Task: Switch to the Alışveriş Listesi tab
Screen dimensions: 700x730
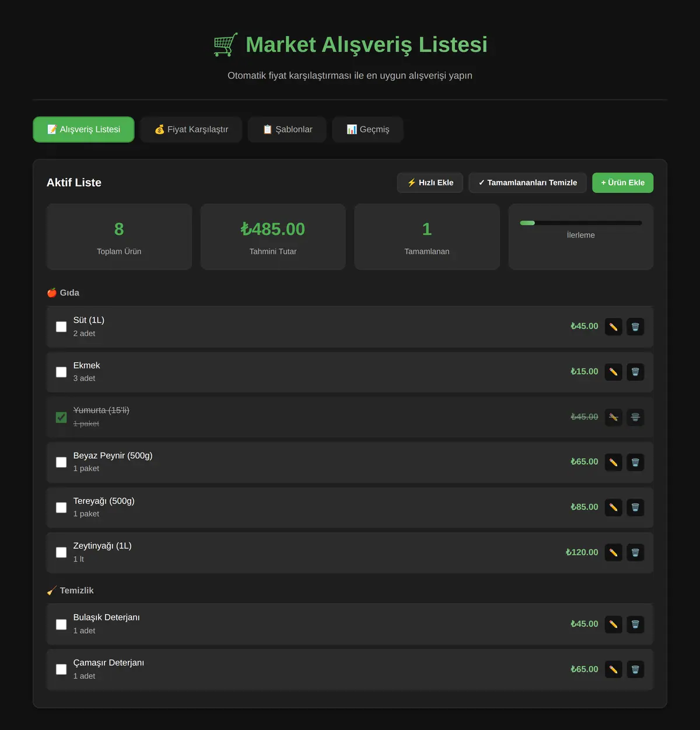Action: [83, 129]
